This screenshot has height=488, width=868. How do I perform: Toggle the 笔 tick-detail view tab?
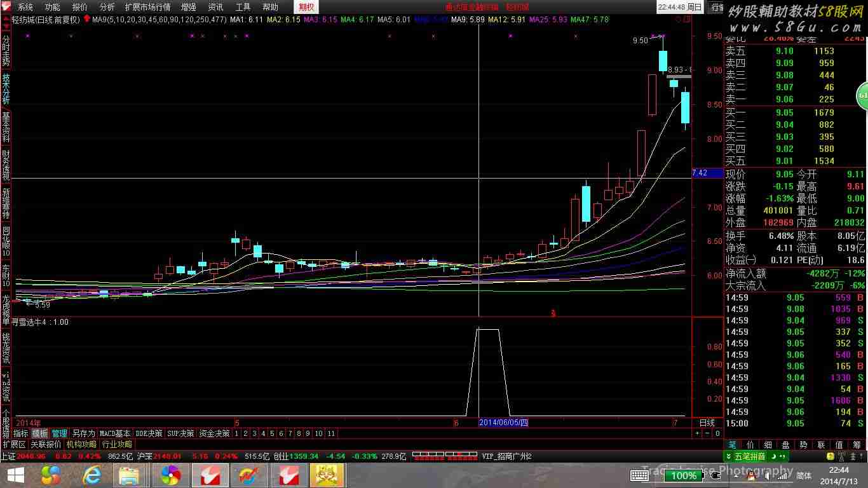(x=732, y=445)
